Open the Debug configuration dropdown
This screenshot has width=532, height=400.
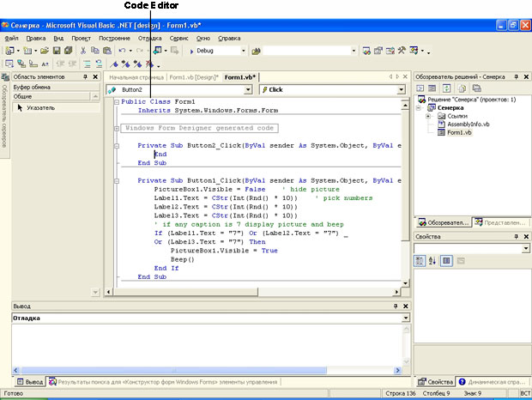point(244,51)
